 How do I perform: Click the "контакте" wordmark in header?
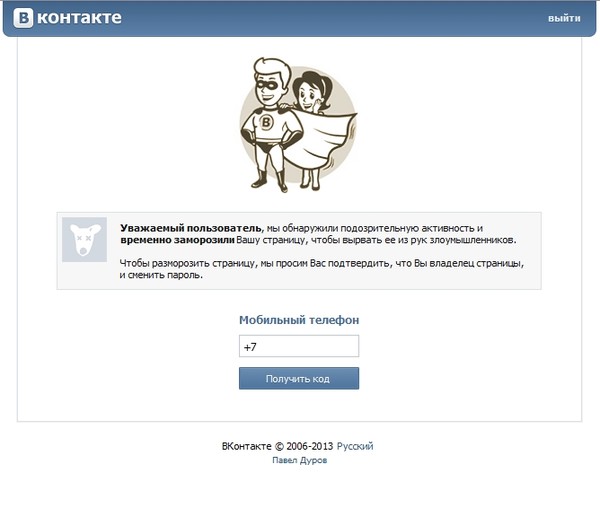click(x=80, y=18)
